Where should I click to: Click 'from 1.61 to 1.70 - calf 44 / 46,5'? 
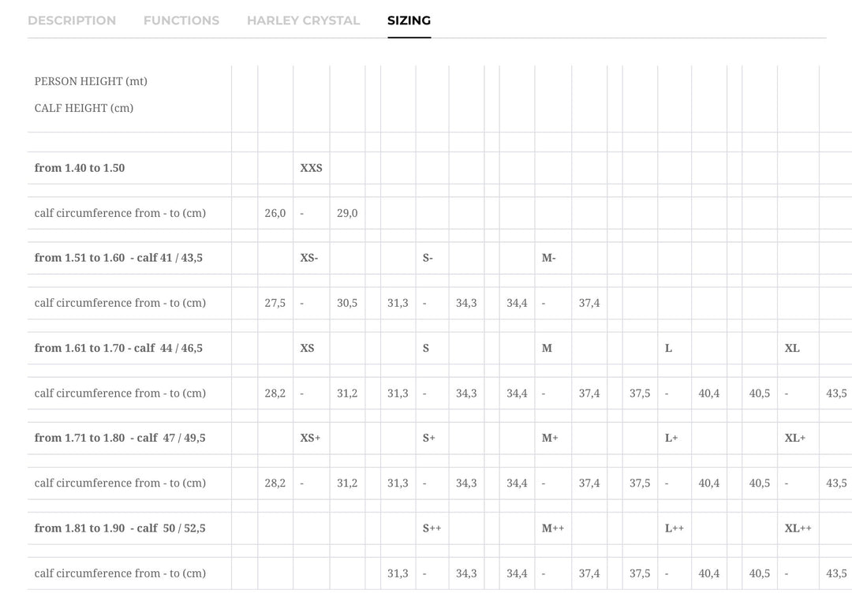[118, 348]
